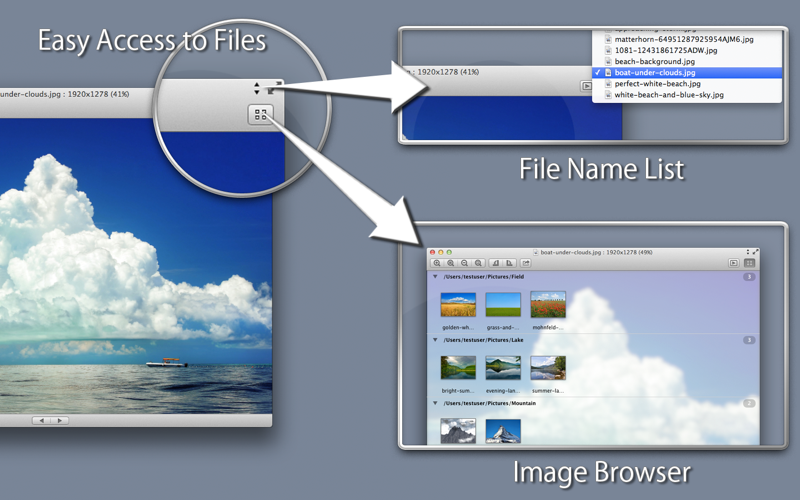Screen dimensions: 800x500
Task: Open the golden wheat field thumbnail
Action: click(x=458, y=305)
